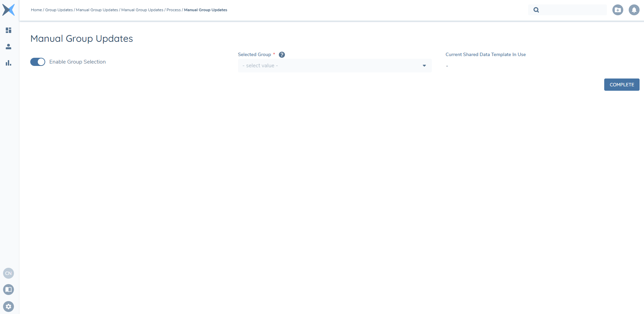Open Group Updates from the breadcrumb trail
The image size is (644, 314).
[x=58, y=10]
